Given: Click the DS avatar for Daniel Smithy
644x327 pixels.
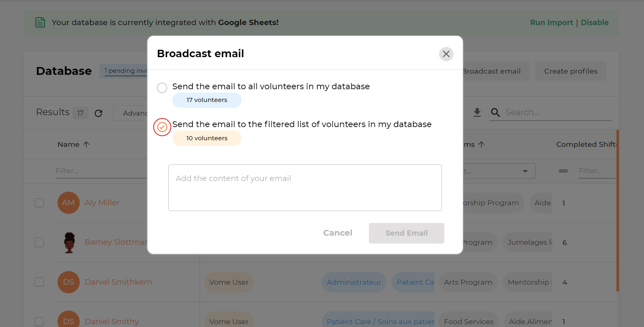Looking at the screenshot, I should coord(69,320).
